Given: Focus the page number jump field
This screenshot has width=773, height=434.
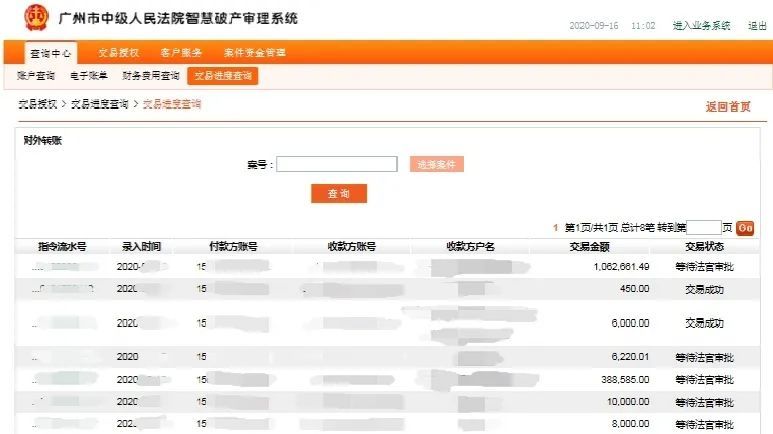Looking at the screenshot, I should pyautogui.click(x=703, y=227).
